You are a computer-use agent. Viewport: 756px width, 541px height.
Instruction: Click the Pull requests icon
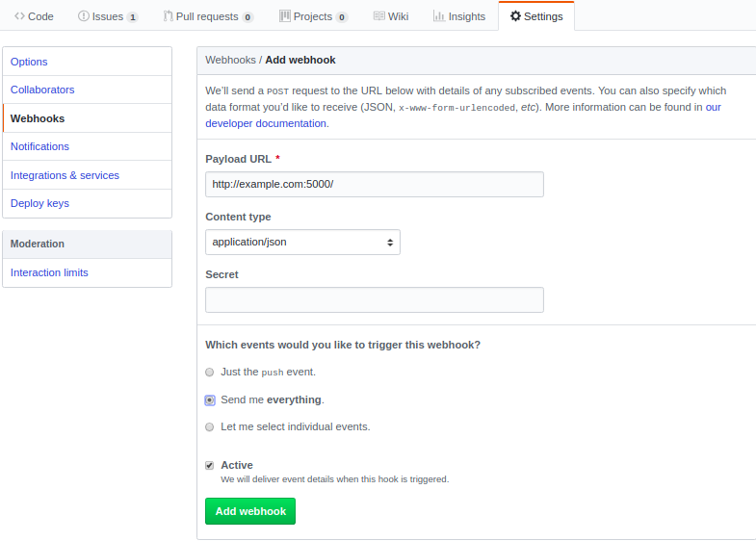pos(169,16)
